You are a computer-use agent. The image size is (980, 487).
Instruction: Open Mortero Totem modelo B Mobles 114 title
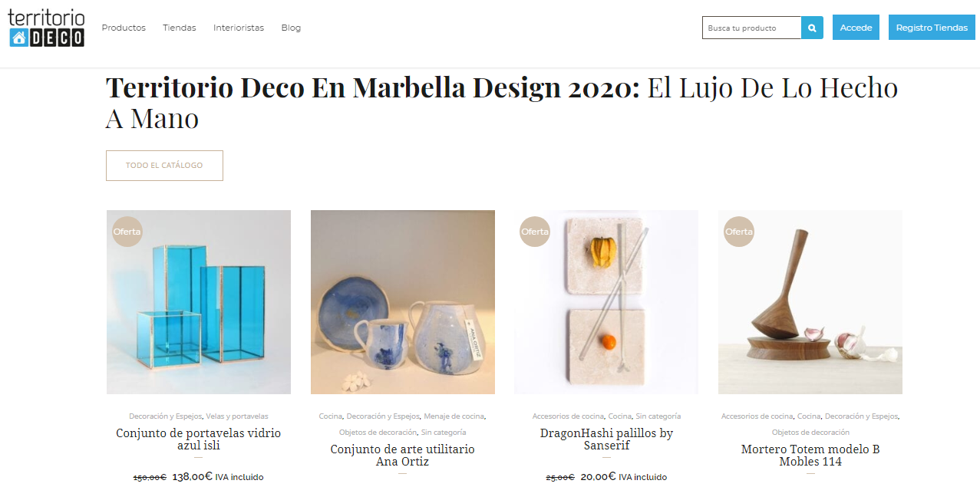[810, 456]
